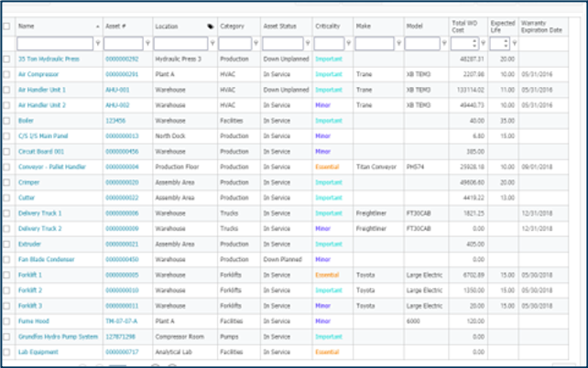The height and width of the screenshot is (368, 588).
Task: Click the Hydraulic Press 3 location cell
Action: click(x=179, y=59)
